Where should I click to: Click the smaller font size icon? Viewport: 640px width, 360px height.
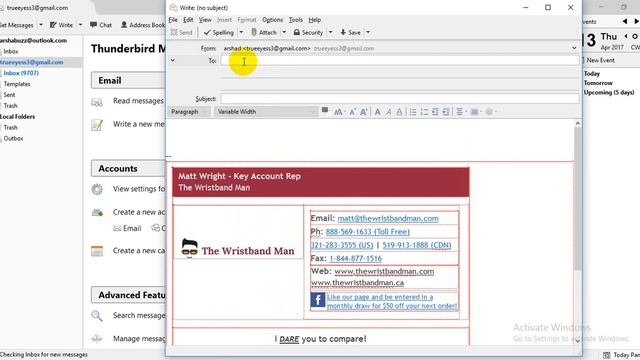coord(353,112)
